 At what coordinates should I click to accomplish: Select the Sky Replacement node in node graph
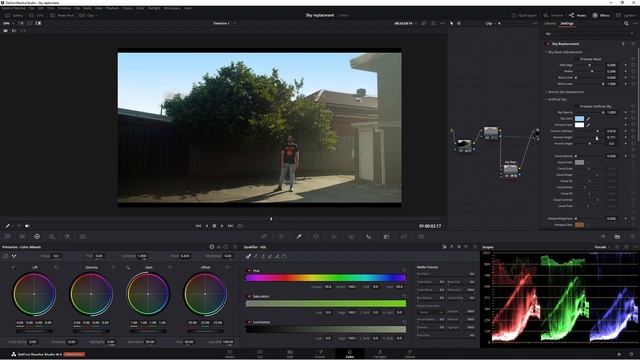click(x=510, y=169)
